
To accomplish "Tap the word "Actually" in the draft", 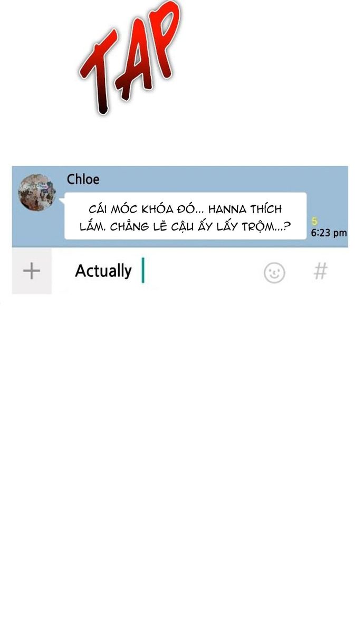I will 103,271.
